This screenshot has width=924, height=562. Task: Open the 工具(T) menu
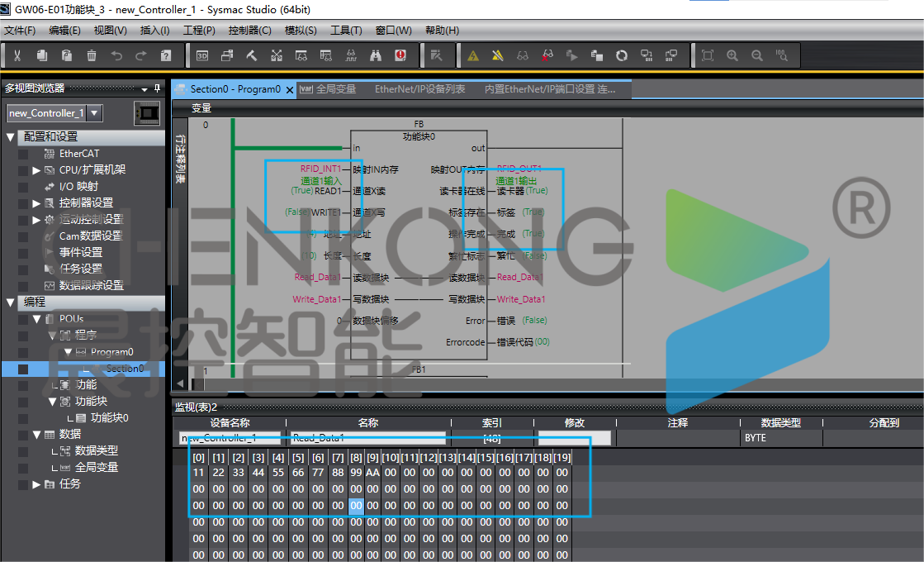[x=346, y=30]
